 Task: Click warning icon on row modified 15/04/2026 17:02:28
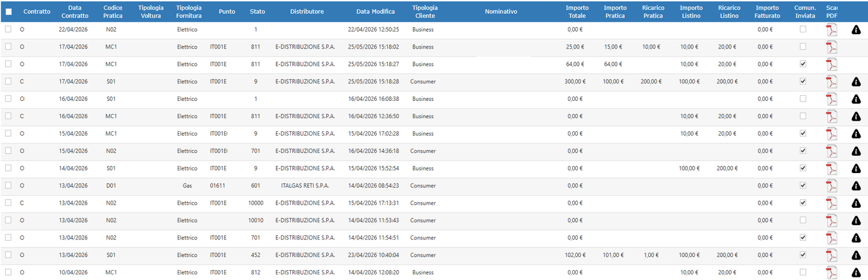[x=856, y=134]
